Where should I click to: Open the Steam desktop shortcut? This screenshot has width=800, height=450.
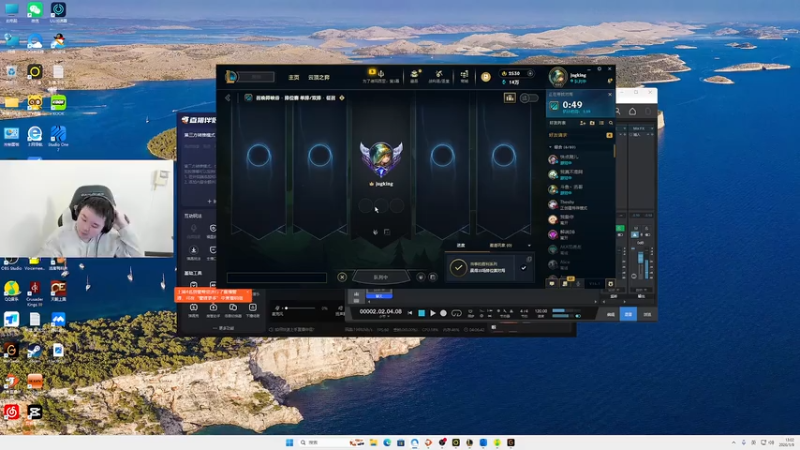(35, 351)
